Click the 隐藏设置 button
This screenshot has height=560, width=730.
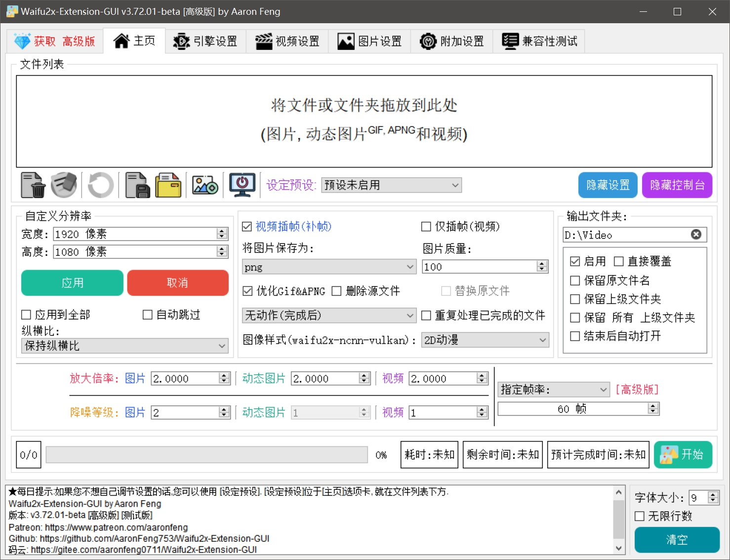[x=608, y=185]
